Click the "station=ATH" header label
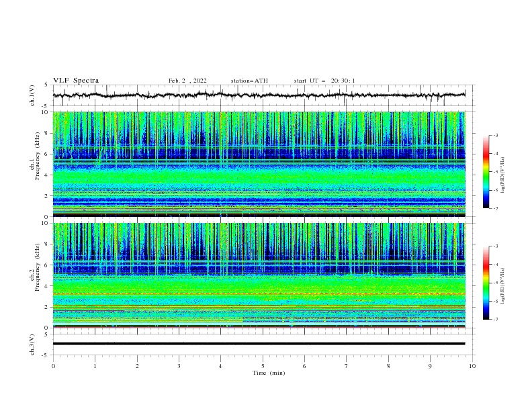Screen dimensions: 532x411 point(249,81)
